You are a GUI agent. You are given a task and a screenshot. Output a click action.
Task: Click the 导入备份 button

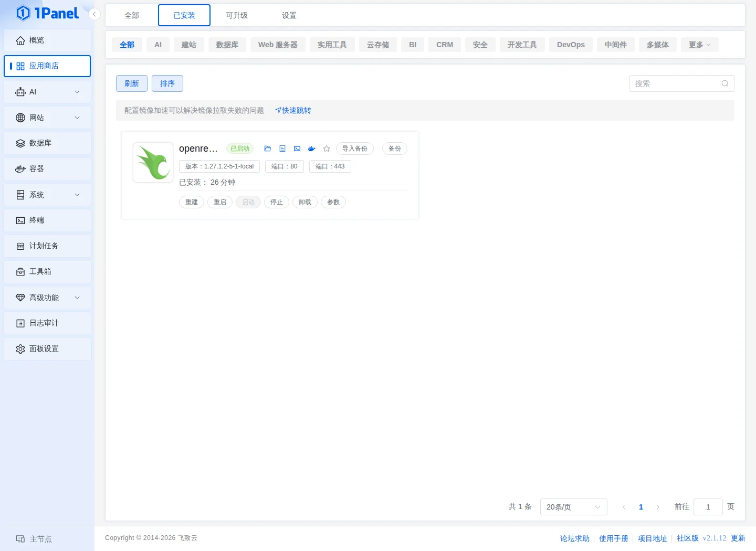(x=355, y=149)
